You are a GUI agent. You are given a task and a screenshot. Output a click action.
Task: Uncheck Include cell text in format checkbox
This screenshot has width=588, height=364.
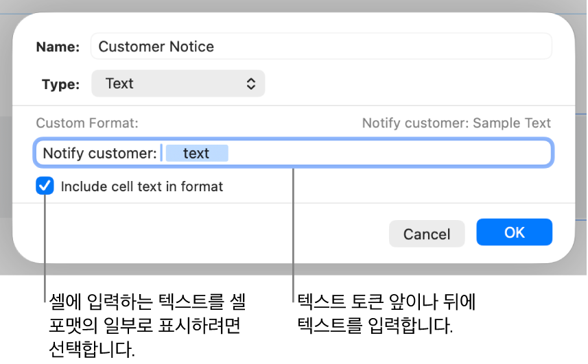coord(45,186)
